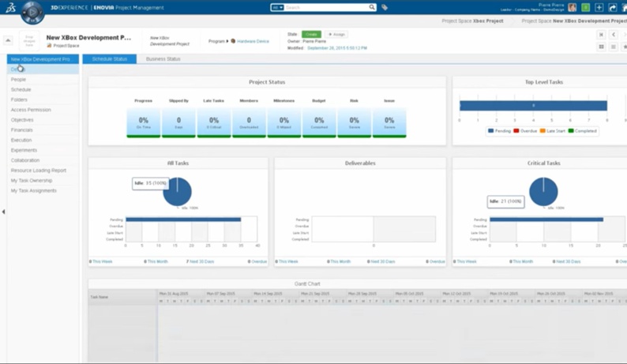Screen dimensions: 627x364
Task: Click the tag icon beside search
Action: click(x=385, y=7)
